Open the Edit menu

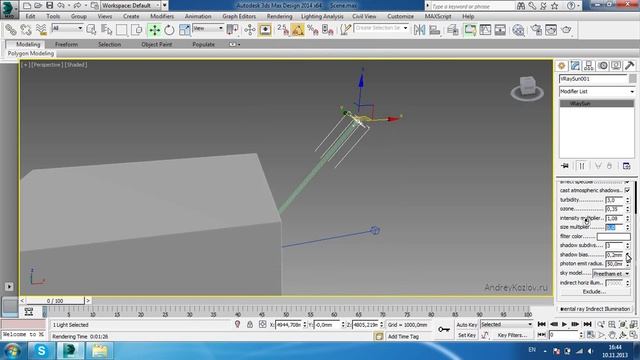click(30, 16)
